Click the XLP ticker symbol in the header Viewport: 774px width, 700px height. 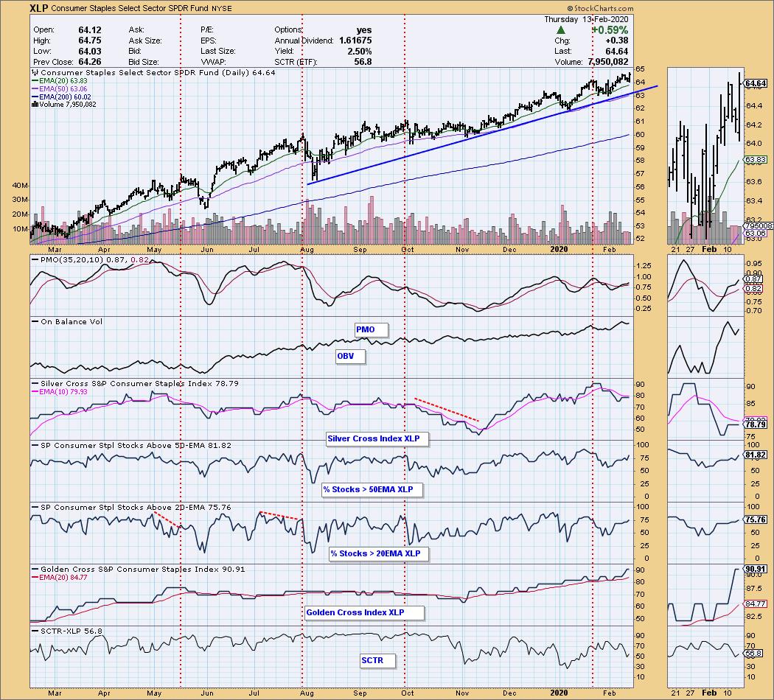tap(38, 8)
